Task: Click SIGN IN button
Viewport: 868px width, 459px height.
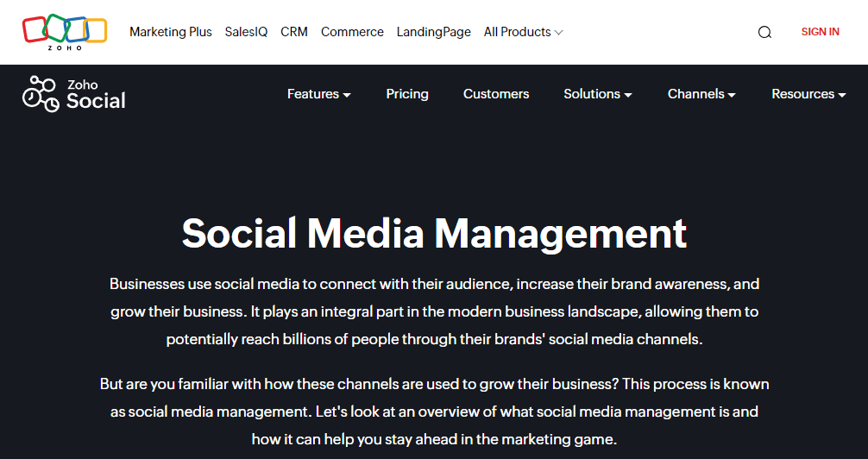Action: coord(820,32)
